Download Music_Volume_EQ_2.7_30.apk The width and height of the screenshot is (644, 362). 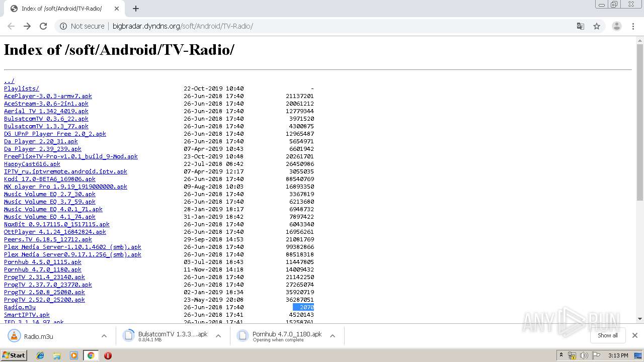tap(50, 194)
